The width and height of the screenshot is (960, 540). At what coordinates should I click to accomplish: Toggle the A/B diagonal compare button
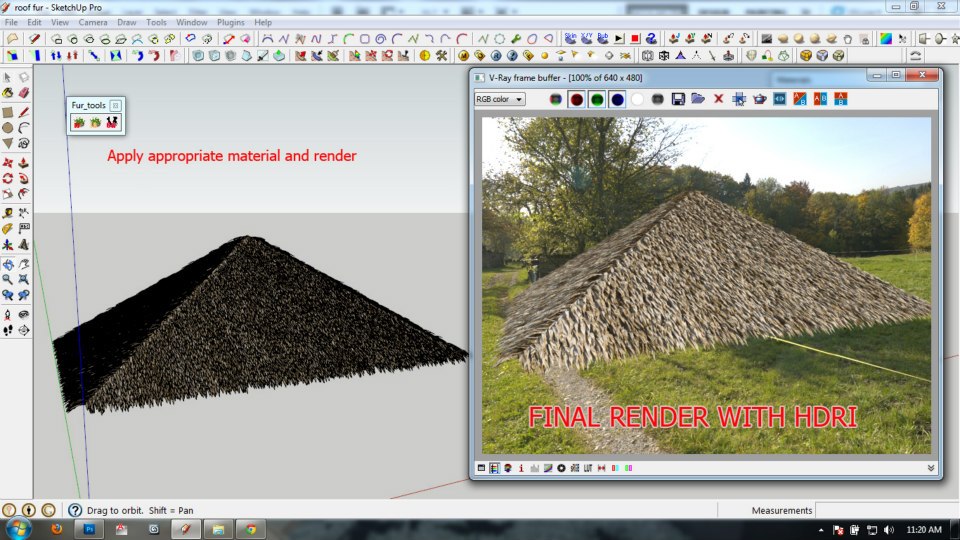(x=800, y=99)
